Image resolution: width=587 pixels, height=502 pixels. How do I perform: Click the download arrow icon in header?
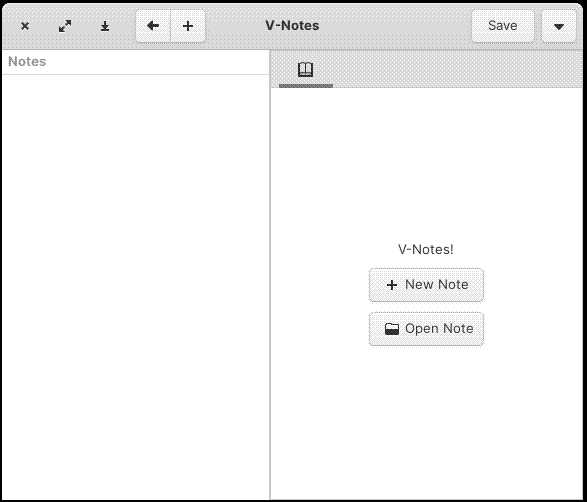105,26
